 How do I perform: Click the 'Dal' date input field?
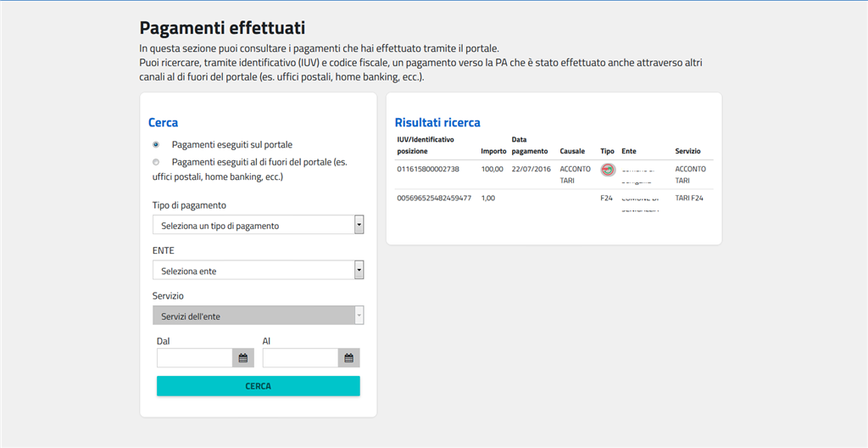click(195, 358)
